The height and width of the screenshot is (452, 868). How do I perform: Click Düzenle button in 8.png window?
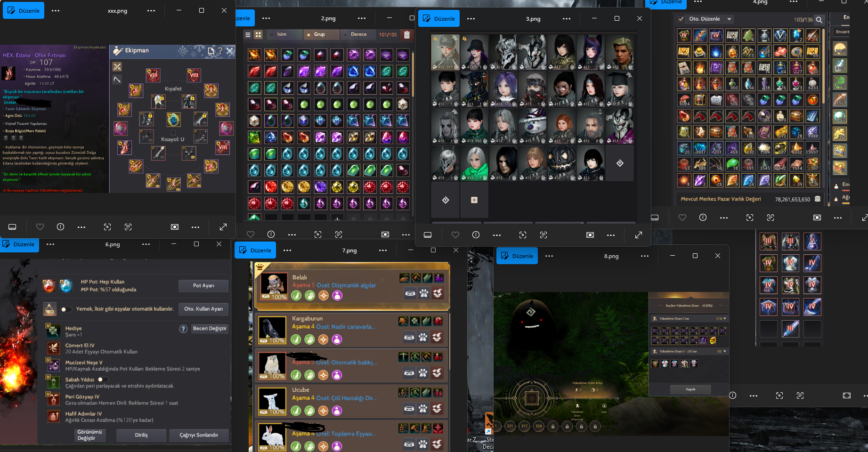517,256
